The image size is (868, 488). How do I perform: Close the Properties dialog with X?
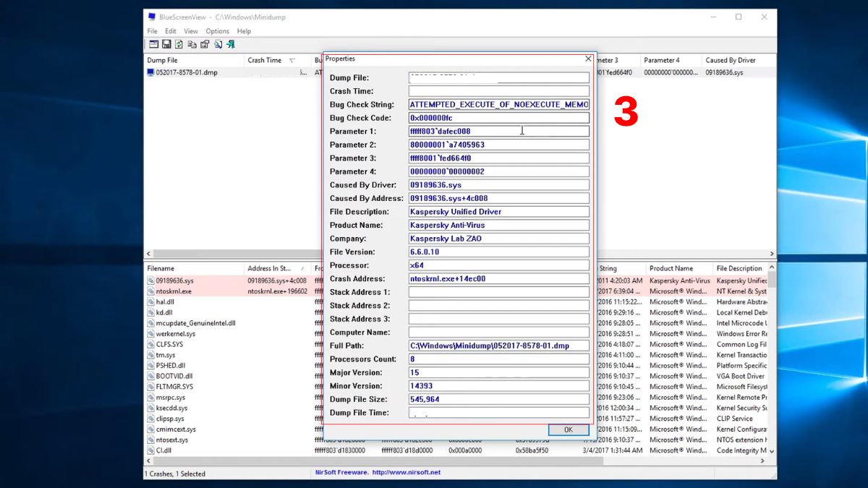tap(588, 59)
